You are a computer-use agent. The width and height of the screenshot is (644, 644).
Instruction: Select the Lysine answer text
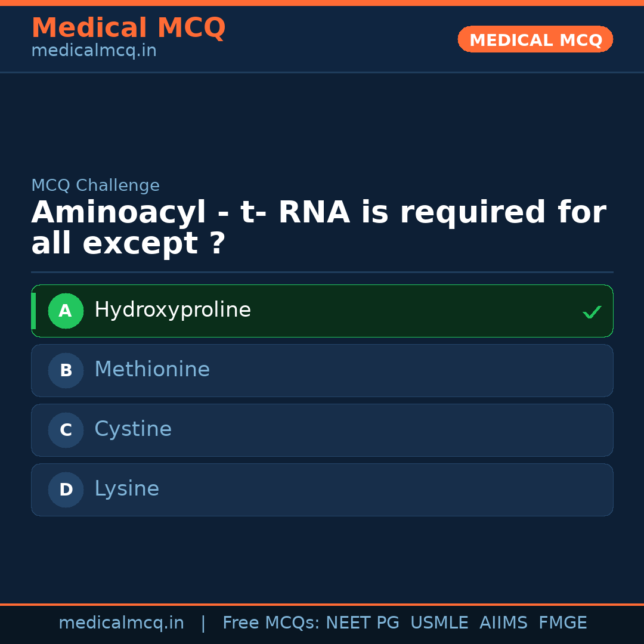(126, 489)
